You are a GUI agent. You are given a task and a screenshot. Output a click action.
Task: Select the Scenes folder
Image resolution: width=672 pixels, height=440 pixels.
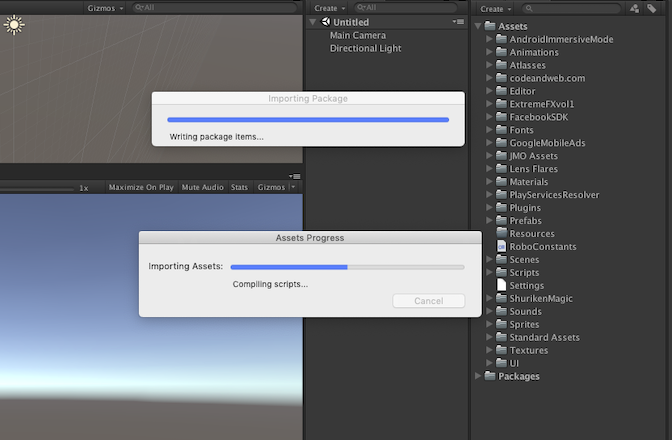(524, 260)
